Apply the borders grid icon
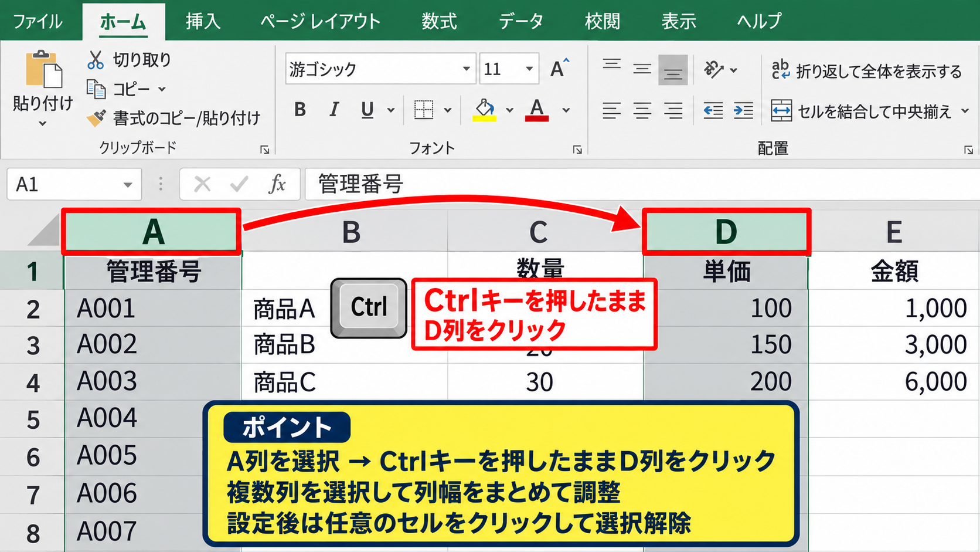Viewport: 980px width, 552px height. [x=424, y=110]
